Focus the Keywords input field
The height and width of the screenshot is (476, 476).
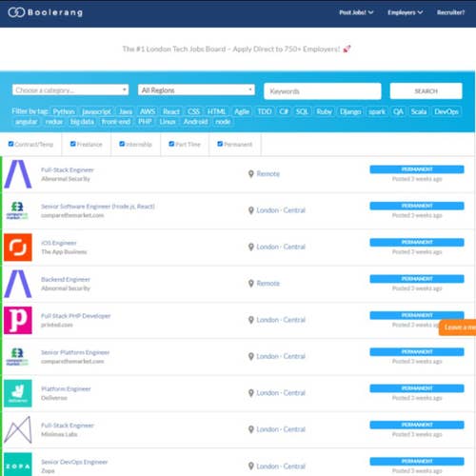pos(323,91)
